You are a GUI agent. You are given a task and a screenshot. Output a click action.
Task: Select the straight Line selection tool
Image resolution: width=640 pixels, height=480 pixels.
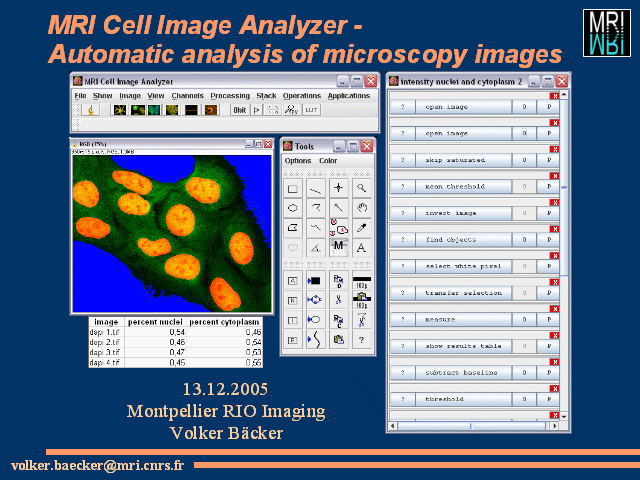pyautogui.click(x=316, y=189)
